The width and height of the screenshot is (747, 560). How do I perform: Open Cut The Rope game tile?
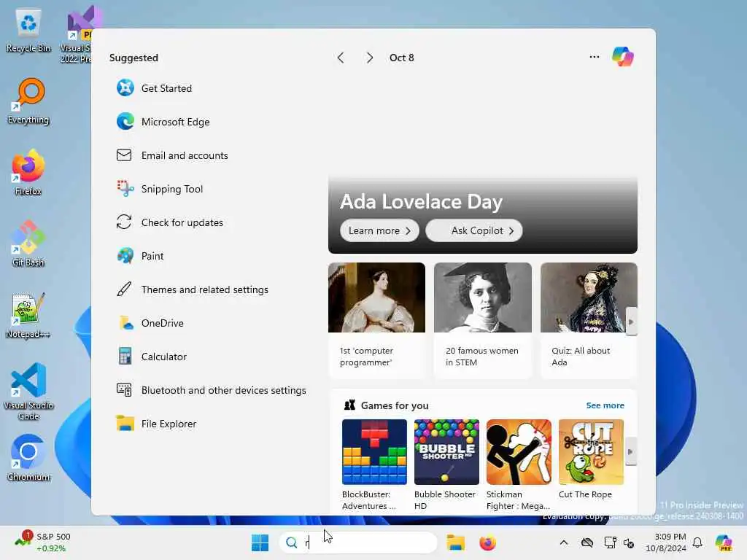click(591, 459)
